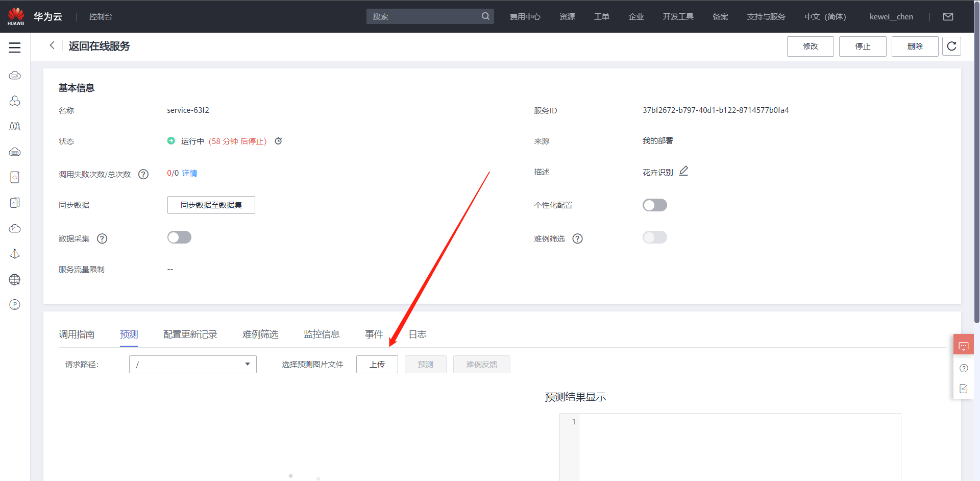Open 支持与服务 in top menu
980x481 pixels.
coord(766,17)
